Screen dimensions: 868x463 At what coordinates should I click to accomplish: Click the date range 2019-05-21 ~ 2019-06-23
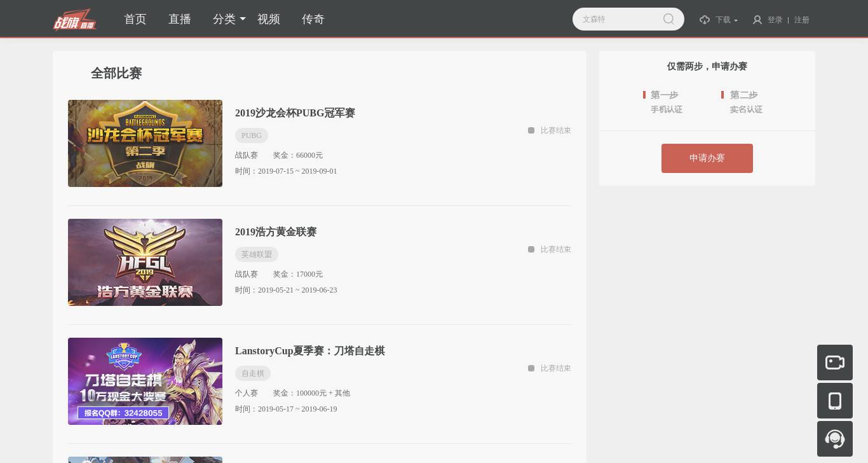(297, 290)
